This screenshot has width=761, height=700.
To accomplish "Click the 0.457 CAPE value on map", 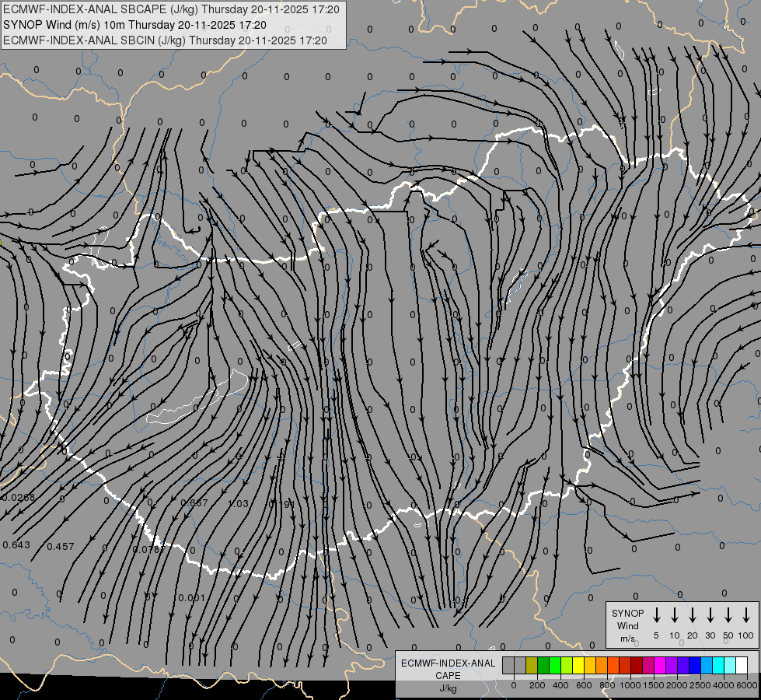I will pos(61,547).
